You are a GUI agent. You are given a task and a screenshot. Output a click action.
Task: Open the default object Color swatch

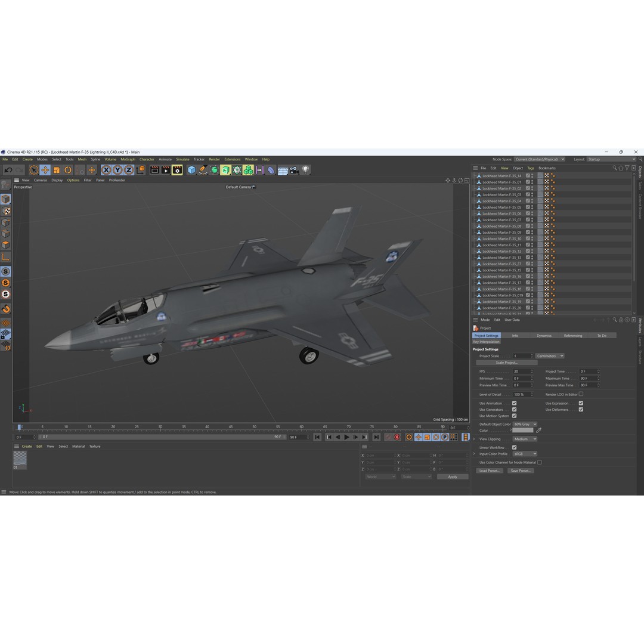(x=522, y=431)
